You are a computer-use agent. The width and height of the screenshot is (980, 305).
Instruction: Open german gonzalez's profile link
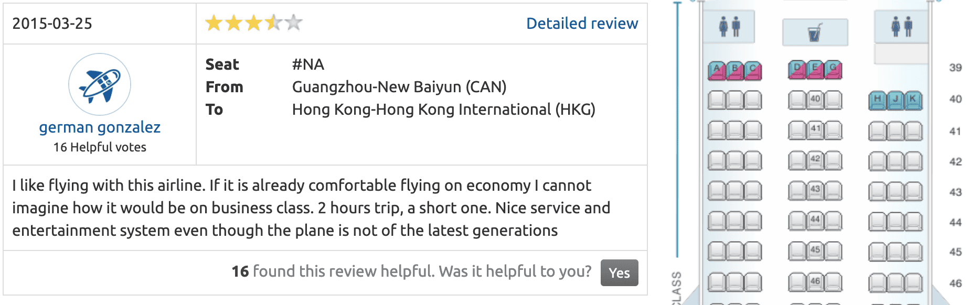click(x=100, y=127)
